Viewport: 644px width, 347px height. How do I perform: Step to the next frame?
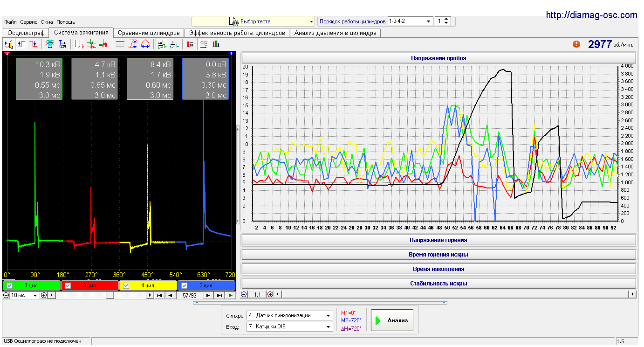(x=208, y=295)
